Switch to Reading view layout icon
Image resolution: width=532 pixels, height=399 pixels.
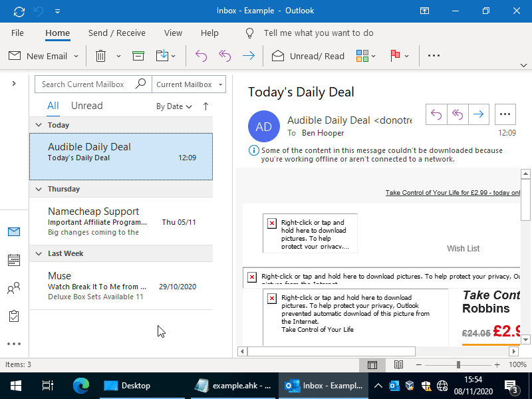(398, 364)
